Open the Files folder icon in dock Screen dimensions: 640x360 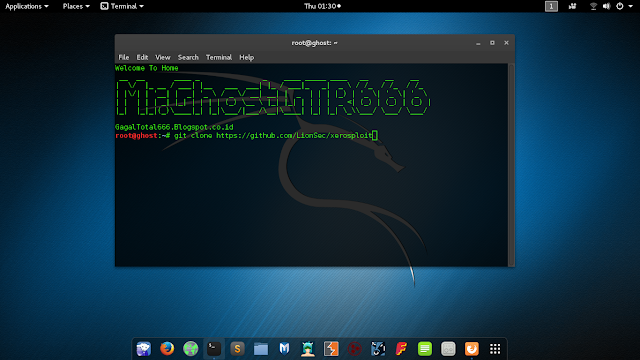pyautogui.click(x=261, y=349)
